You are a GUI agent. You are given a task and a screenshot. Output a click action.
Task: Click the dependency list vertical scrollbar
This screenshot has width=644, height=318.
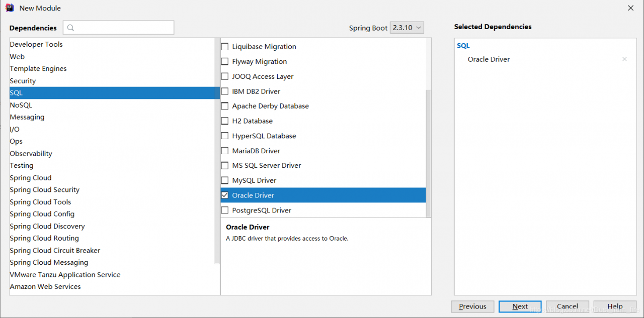tap(429, 151)
